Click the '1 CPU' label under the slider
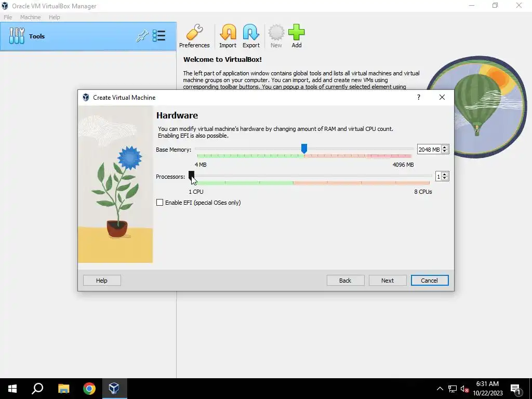This screenshot has height=399, width=532. click(x=196, y=192)
